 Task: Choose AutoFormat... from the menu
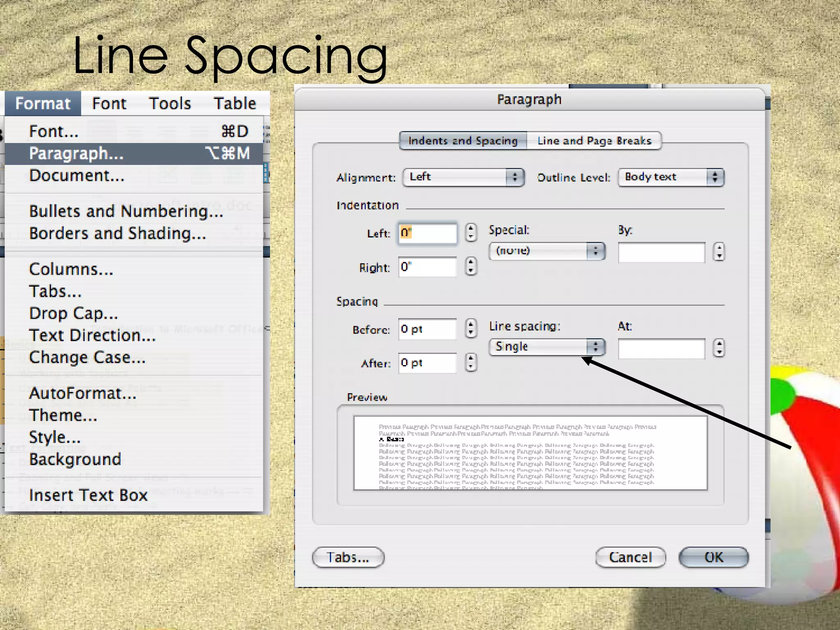[x=134, y=393]
